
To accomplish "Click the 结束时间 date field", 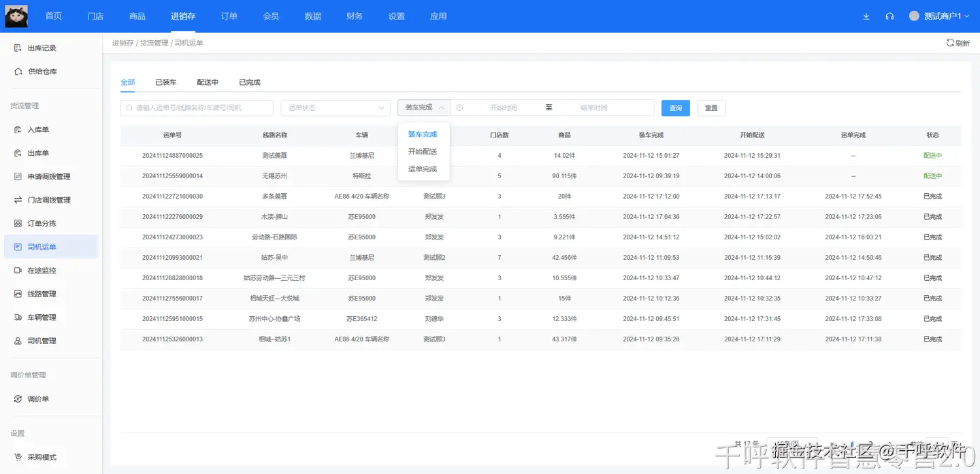I will pyautogui.click(x=593, y=107).
